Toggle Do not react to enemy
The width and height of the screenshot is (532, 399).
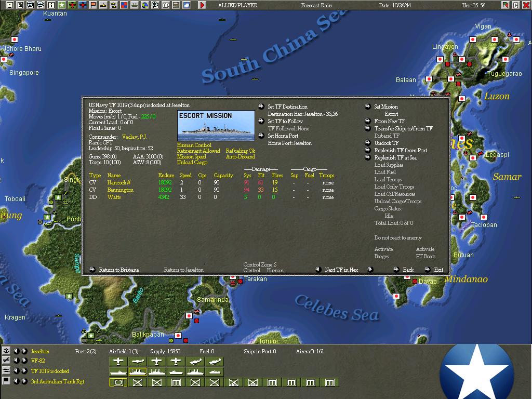tap(398, 238)
